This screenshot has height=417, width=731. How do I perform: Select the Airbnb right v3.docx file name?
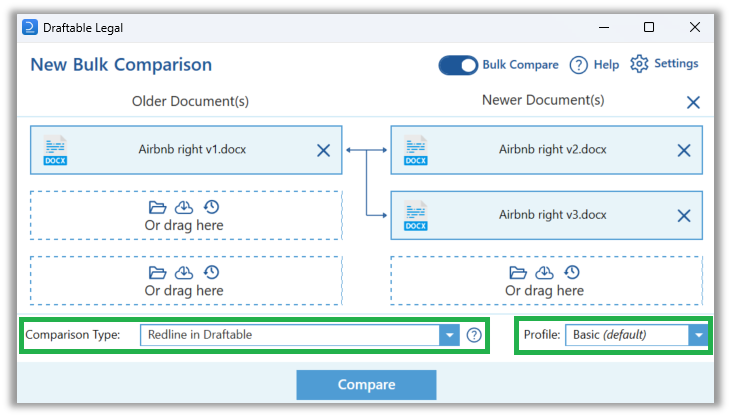coord(552,215)
